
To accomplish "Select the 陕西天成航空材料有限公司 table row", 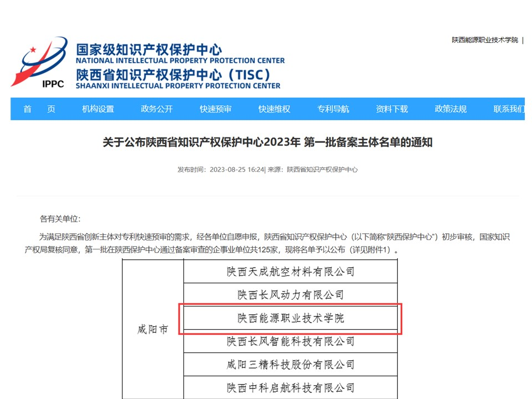I will click(290, 272).
